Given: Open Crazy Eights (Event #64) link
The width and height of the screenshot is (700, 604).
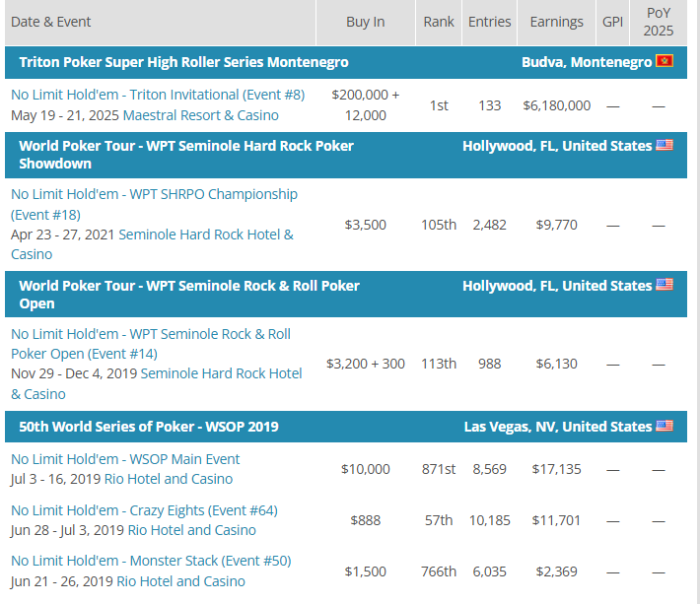Looking at the screenshot, I should [144, 510].
